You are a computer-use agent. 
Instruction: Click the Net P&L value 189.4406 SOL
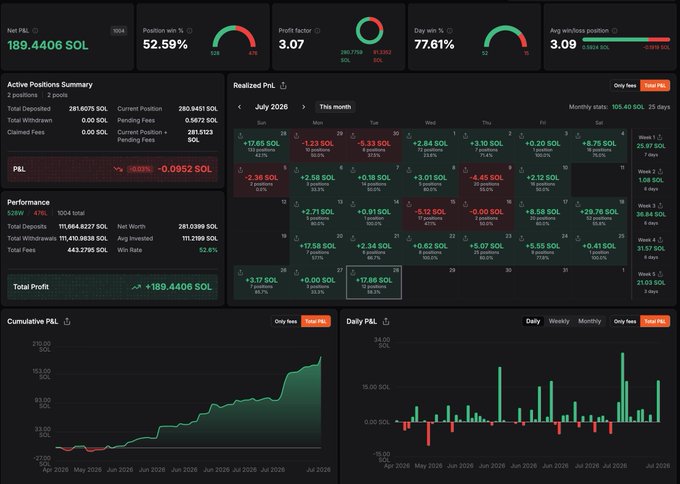48,45
